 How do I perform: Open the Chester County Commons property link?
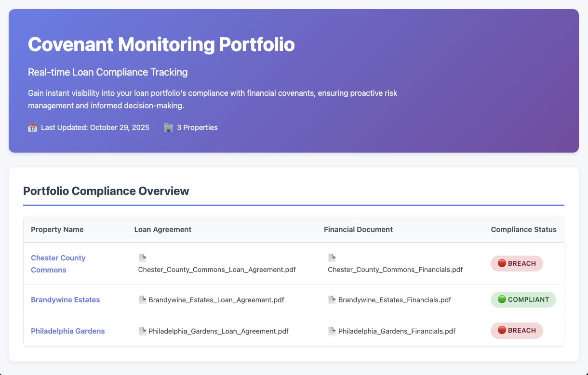coord(58,263)
